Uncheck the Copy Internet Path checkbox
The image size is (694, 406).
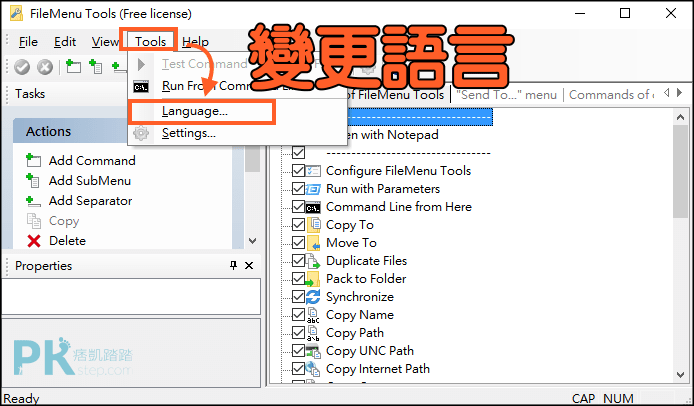[x=299, y=368]
